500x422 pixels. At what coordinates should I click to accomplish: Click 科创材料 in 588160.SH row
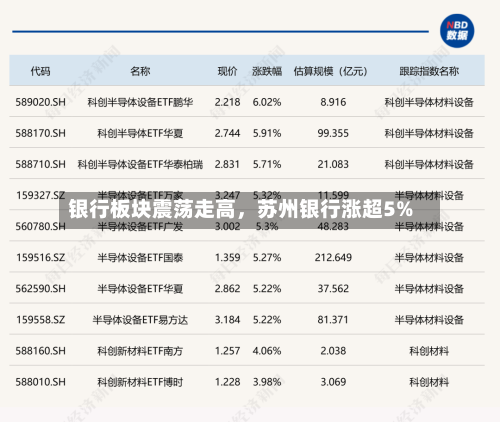click(x=429, y=351)
